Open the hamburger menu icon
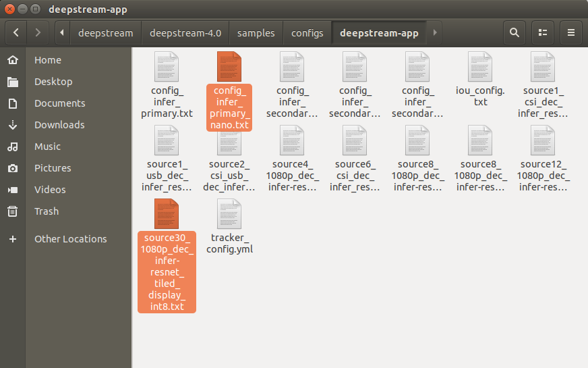This screenshot has height=368, width=588. coord(571,32)
